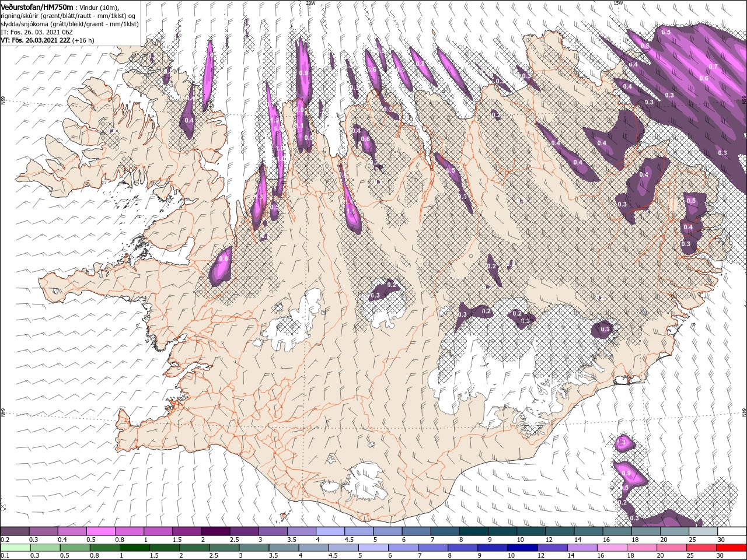Click the 0.1 label under rain legend
This screenshot has height=560, width=747.
click(5, 556)
